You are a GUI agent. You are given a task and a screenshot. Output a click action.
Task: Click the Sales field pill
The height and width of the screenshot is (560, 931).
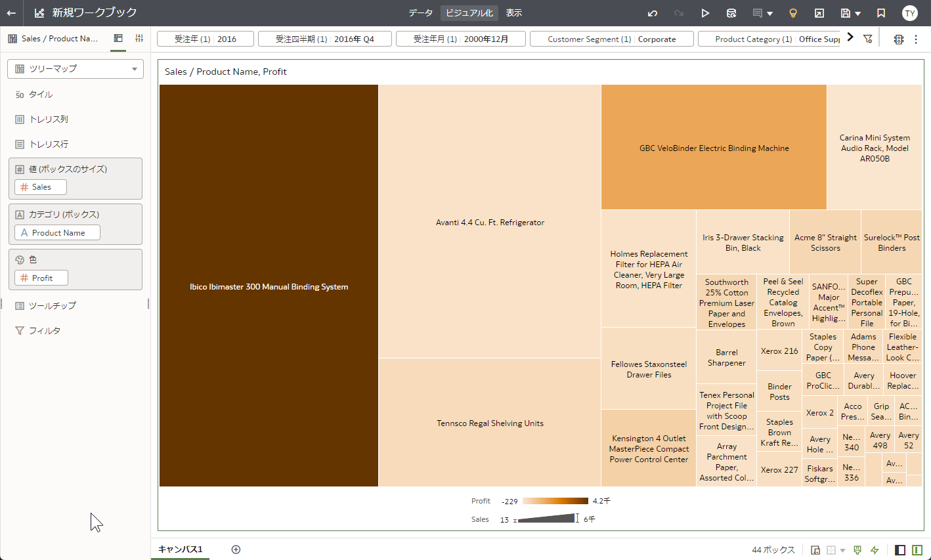tap(41, 187)
